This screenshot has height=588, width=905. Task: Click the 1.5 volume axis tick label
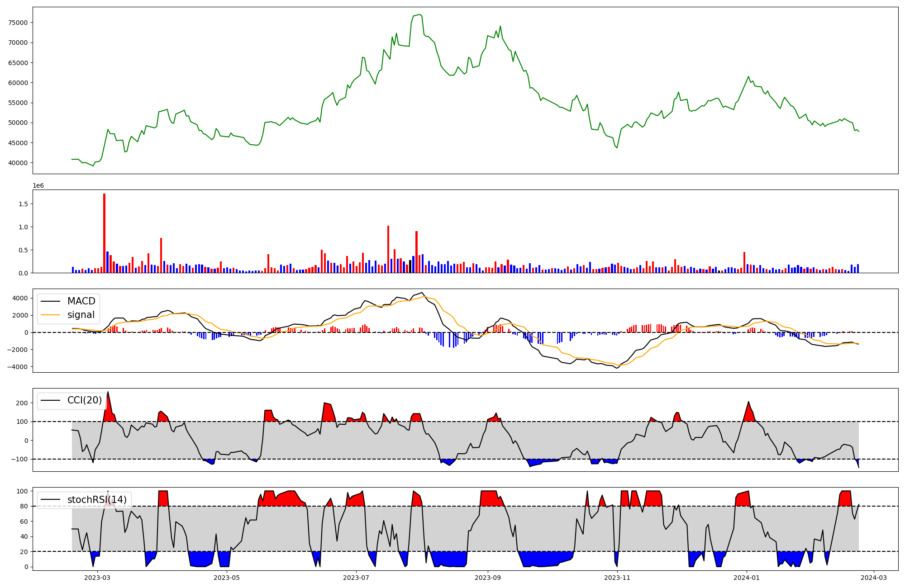click(x=23, y=204)
